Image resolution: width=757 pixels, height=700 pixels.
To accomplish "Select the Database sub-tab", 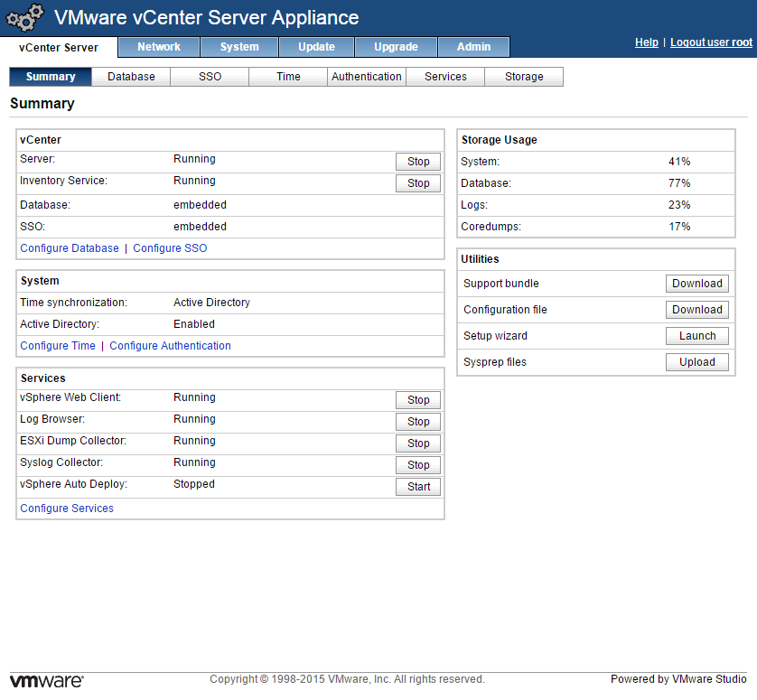I will pos(131,77).
